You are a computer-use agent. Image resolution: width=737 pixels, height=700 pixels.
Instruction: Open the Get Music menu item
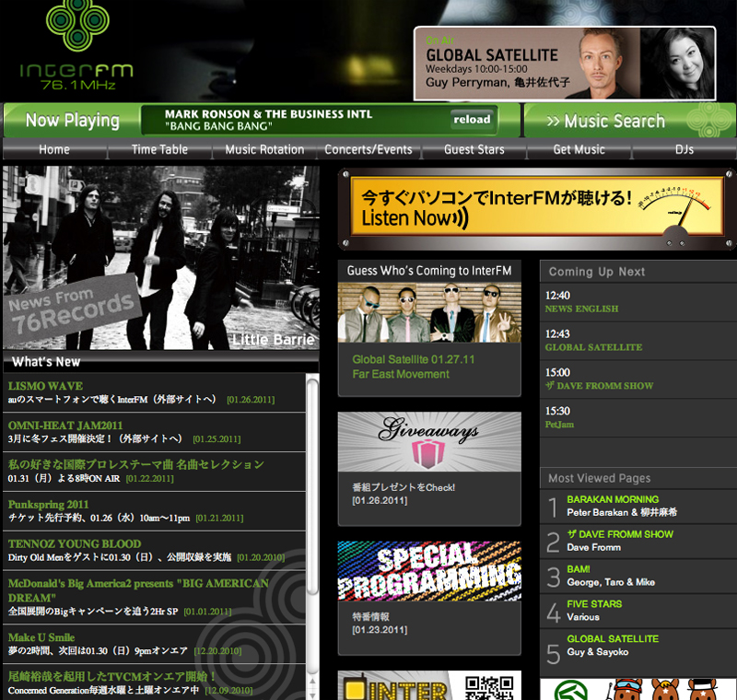point(579,149)
